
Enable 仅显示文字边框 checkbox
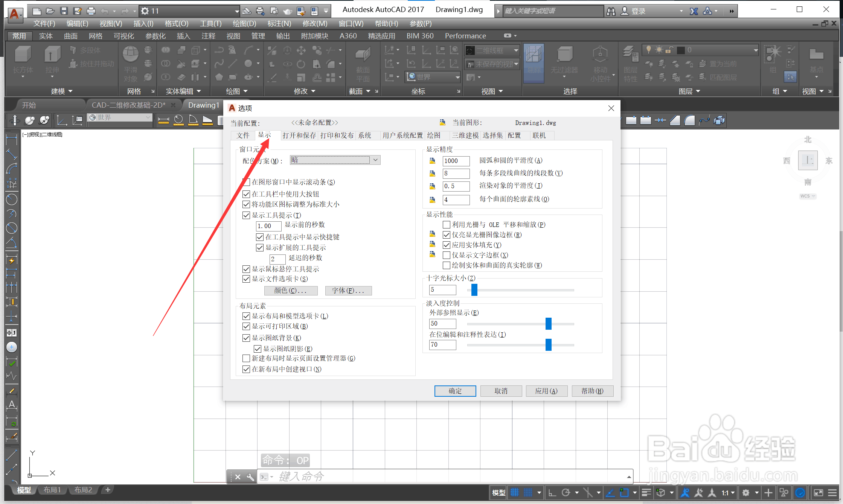coord(447,255)
